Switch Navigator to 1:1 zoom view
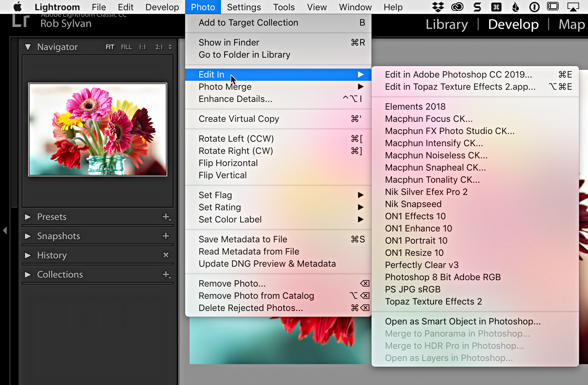Screen dimensions: 588x385 coord(142,47)
